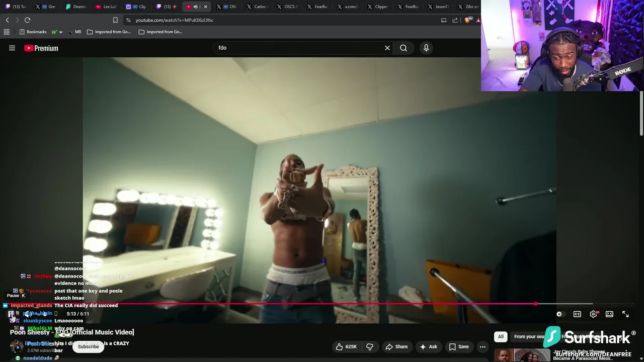
Task: Open the Bookmarks bookmark bar item
Action: pos(33,32)
